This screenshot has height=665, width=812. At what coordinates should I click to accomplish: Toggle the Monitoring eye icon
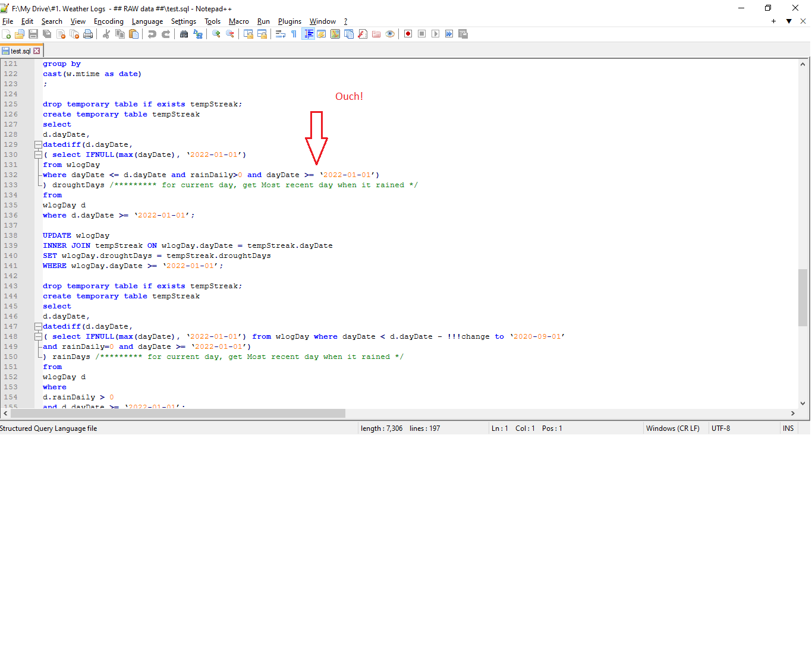390,34
